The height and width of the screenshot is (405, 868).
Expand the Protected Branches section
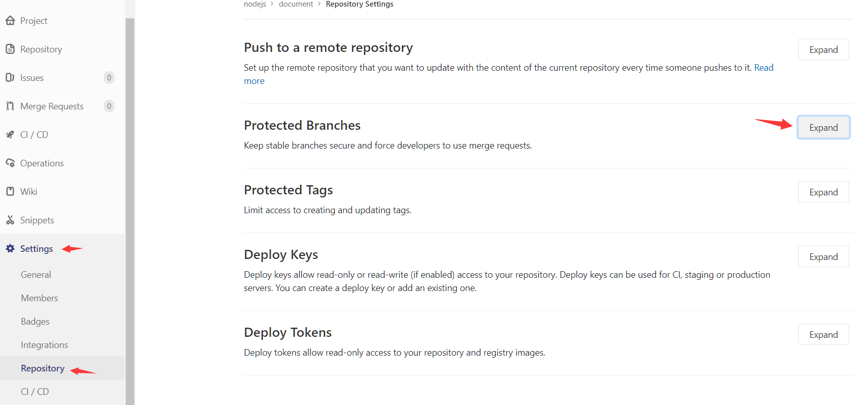(x=823, y=127)
